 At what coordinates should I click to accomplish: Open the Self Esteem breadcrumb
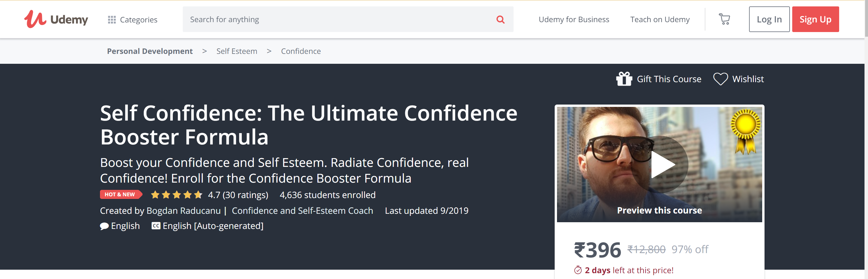click(237, 51)
